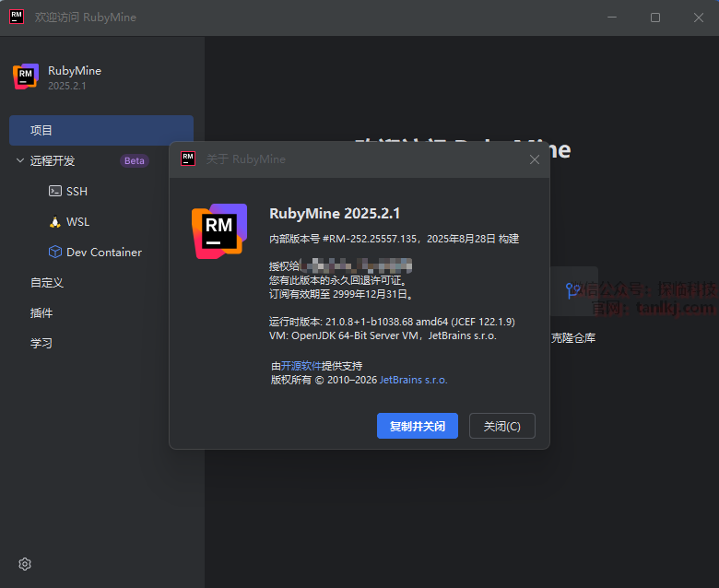The width and height of the screenshot is (719, 588).
Task: Click the large RubyMine logo in About dialog
Action: tap(219, 230)
